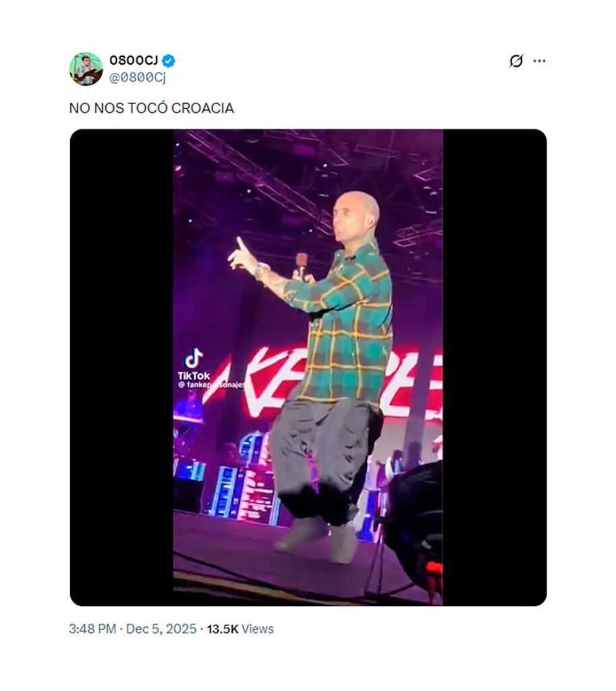The height and width of the screenshot is (691, 616).
Task: Click the Grok explain-post icon
Action: [x=516, y=61]
